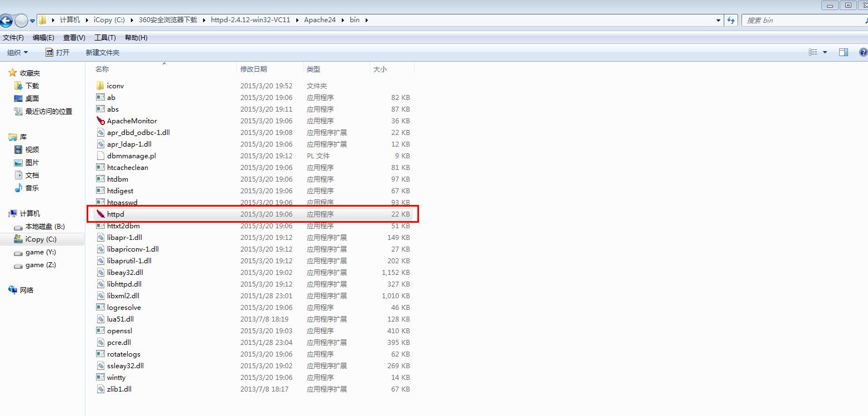Expand the address bar history dropdown

point(719,20)
